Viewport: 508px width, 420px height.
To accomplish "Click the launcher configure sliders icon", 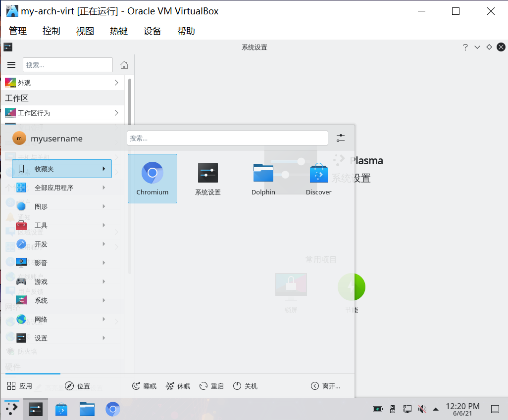I will [341, 138].
